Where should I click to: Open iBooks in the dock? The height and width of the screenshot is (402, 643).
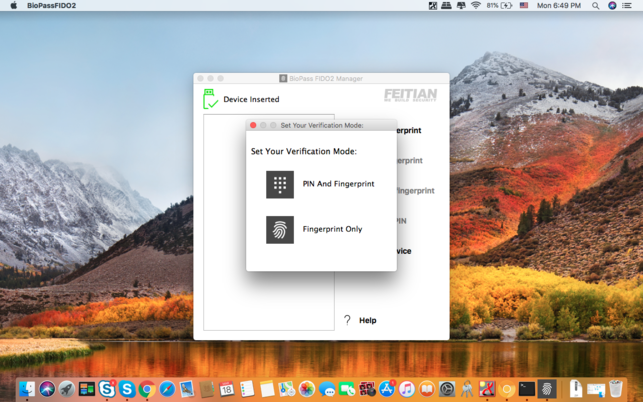click(x=426, y=389)
